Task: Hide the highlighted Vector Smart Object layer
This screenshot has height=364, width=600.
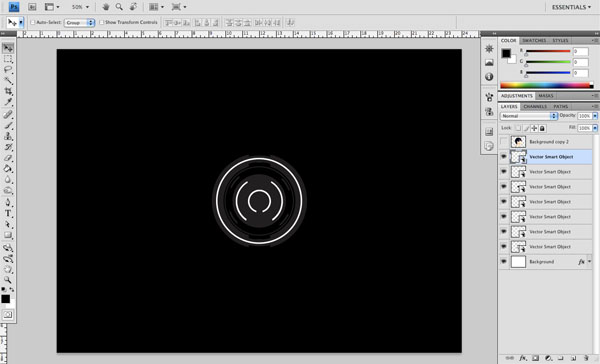Action: 504,157
